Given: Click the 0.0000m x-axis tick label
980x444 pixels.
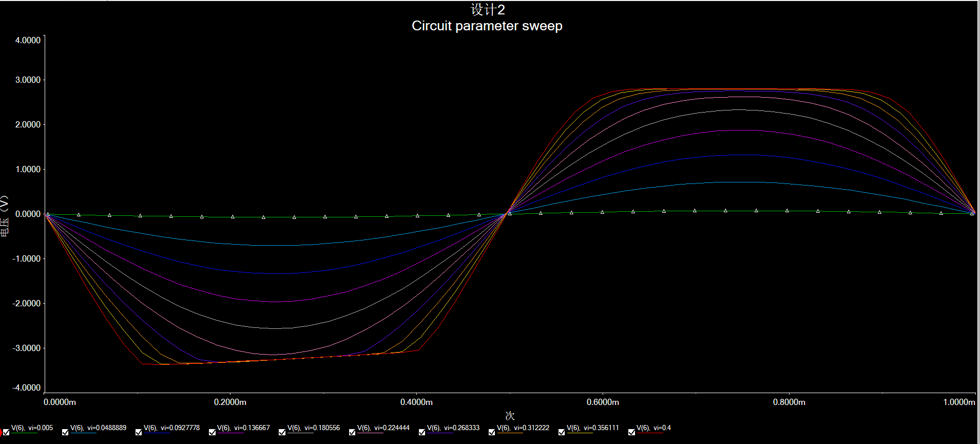Looking at the screenshot, I should pyautogui.click(x=60, y=402).
